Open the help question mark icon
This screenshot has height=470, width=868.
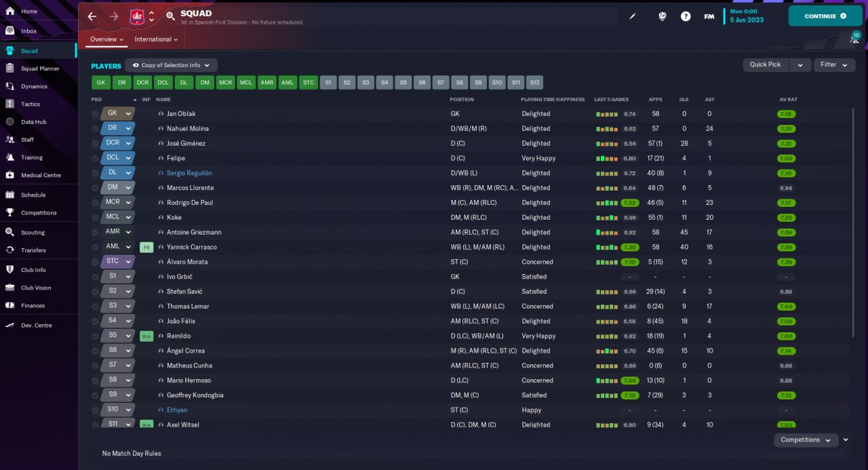686,16
